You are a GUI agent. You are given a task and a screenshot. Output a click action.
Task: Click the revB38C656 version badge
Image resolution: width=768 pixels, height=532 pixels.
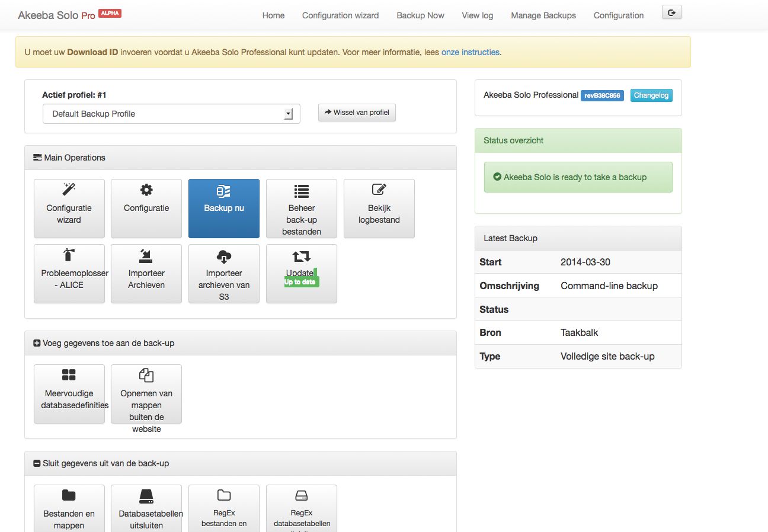click(x=602, y=95)
